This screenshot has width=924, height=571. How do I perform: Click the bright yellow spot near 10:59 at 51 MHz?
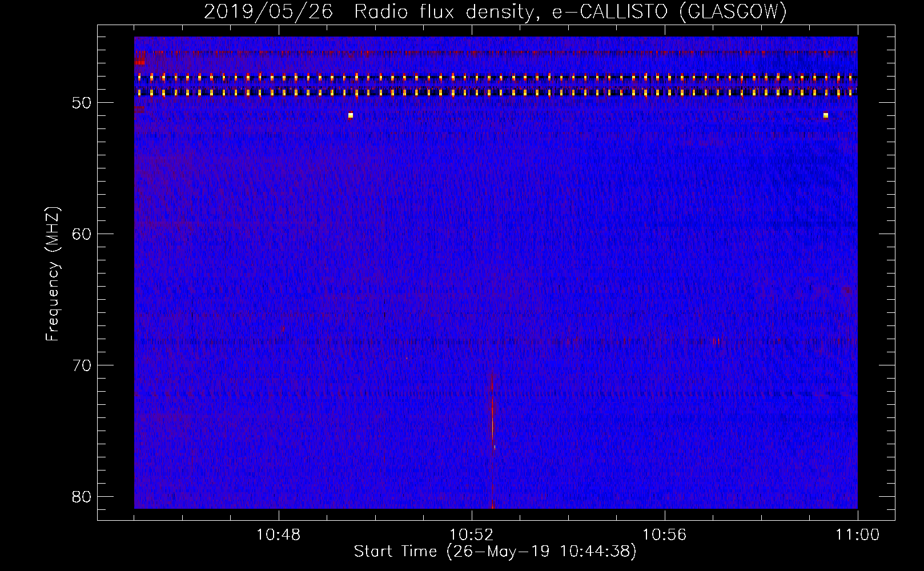[826, 115]
